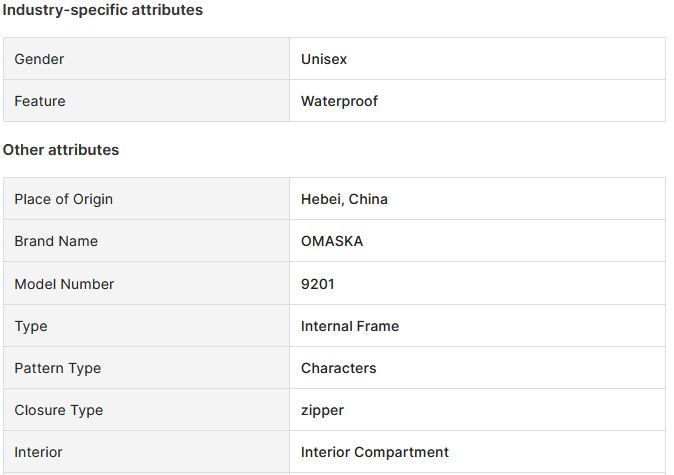The width and height of the screenshot is (674, 475).
Task: Click the Internal Frame value
Action: (350, 326)
